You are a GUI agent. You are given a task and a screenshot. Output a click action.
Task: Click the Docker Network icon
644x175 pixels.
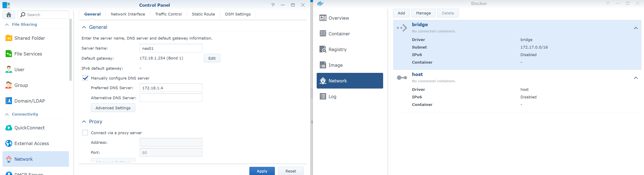point(323,81)
